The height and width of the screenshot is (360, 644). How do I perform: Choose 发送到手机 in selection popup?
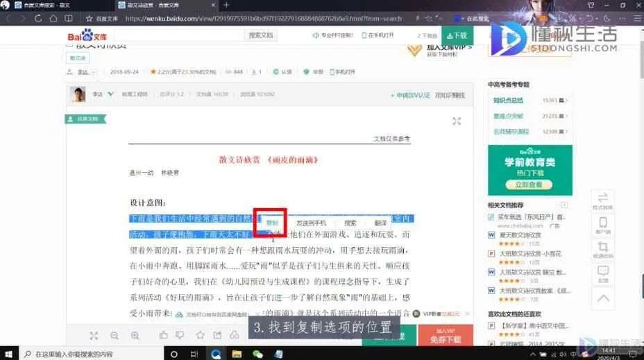(311, 223)
